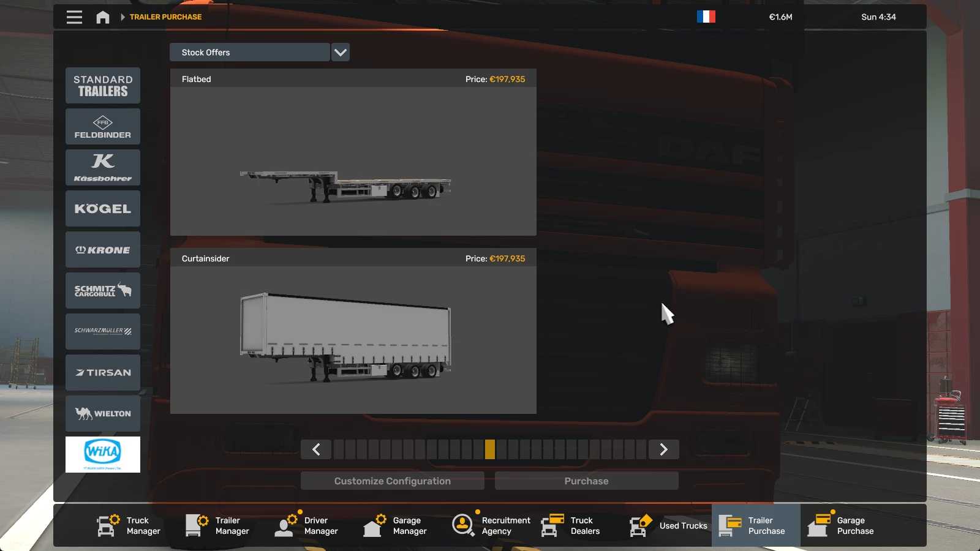Image resolution: width=980 pixels, height=551 pixels.
Task: Select the Feldbinder trailer brand
Action: click(x=103, y=127)
